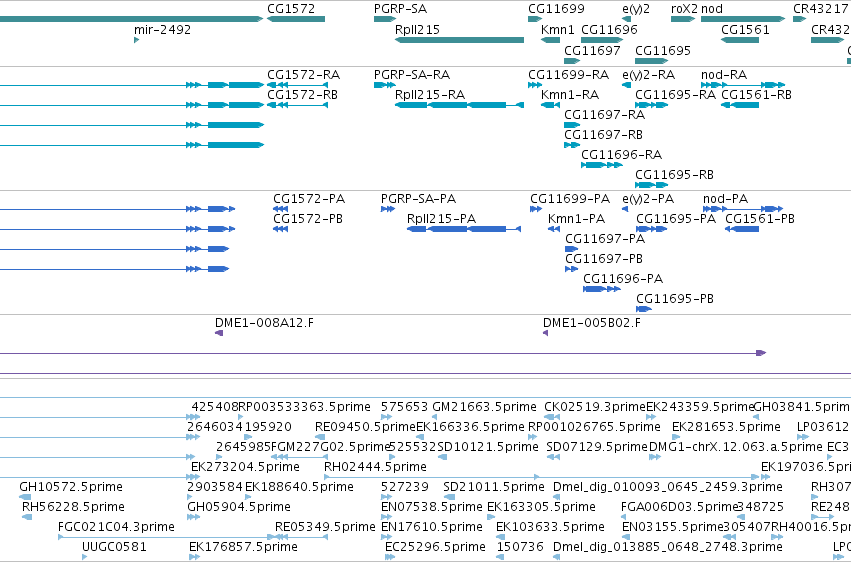Click the purple arrowhead ending the long purple line

click(761, 353)
